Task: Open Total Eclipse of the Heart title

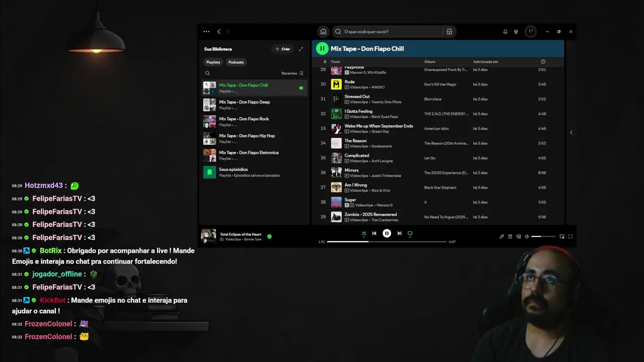Action: click(x=240, y=234)
